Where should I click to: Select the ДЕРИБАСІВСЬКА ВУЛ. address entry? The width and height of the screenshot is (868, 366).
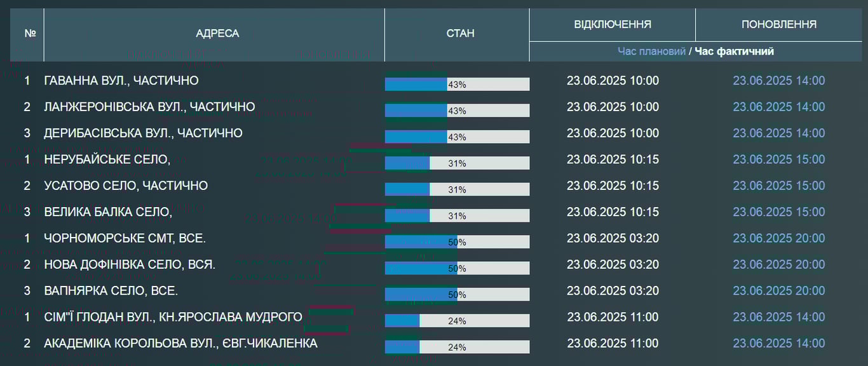tap(143, 133)
